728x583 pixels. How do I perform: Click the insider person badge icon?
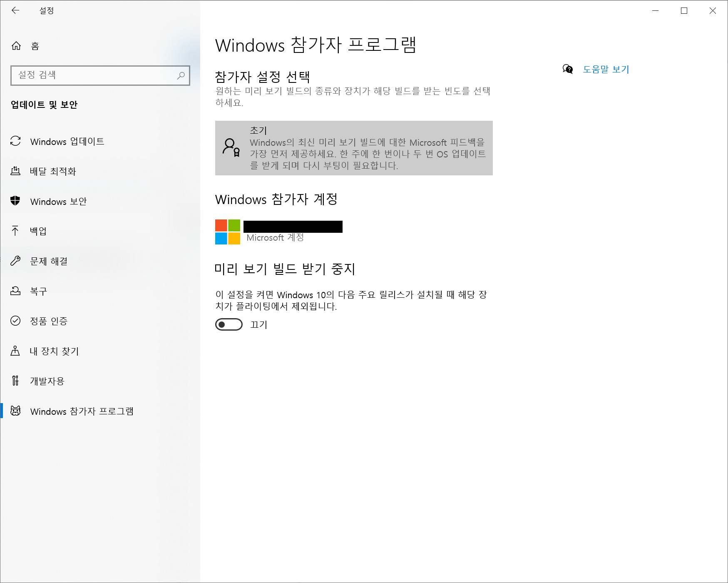point(231,148)
